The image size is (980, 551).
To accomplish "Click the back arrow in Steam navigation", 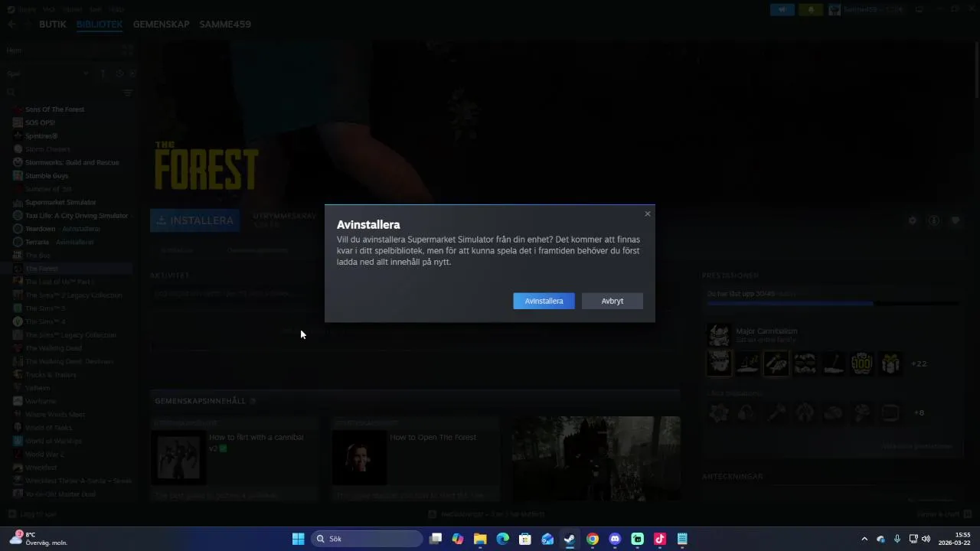I will pos(11,24).
